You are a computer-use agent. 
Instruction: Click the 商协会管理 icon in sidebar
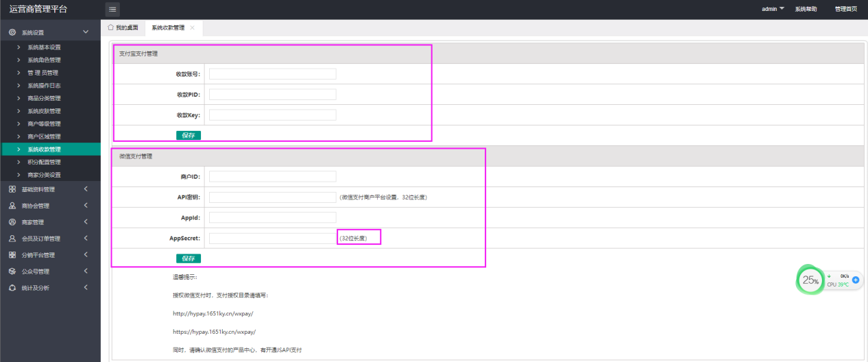pos(12,206)
